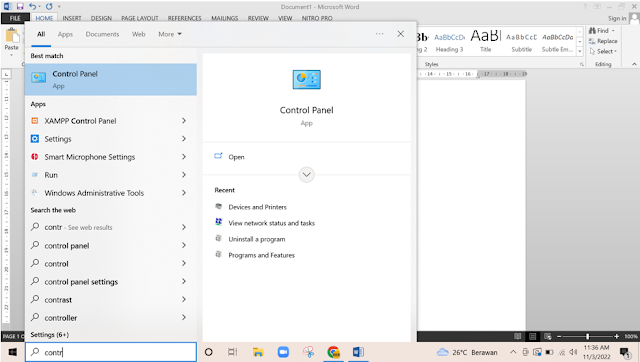The width and height of the screenshot is (640, 362).
Task: Expand XAMPP Control Panel result chevron
Action: pyautogui.click(x=184, y=121)
